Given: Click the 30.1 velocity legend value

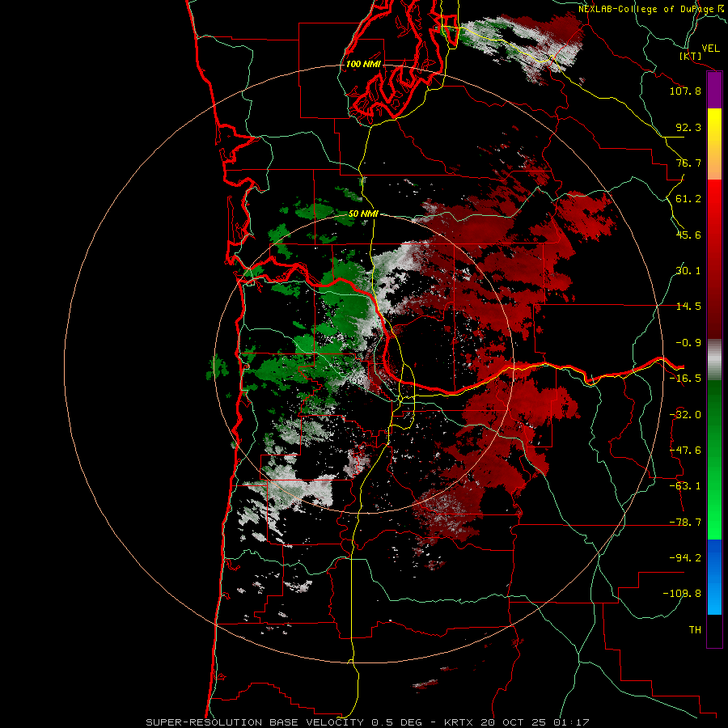Looking at the screenshot, I should tap(688, 271).
